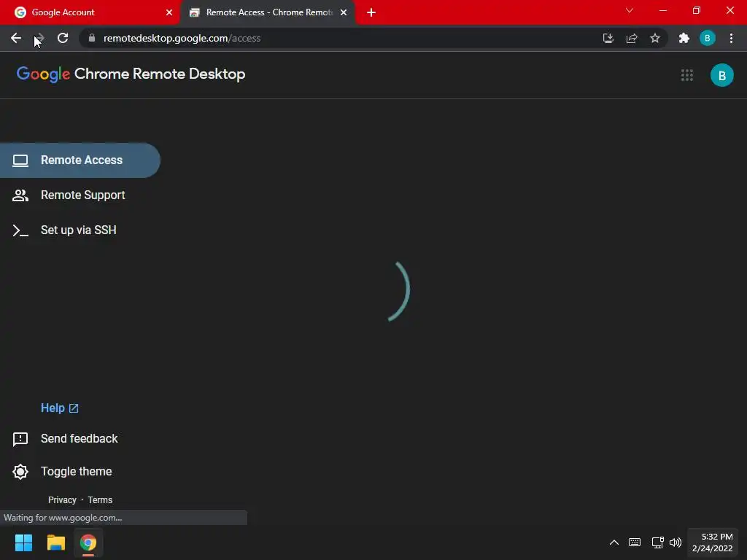
Task: Open Chrome's three-dot menu
Action: (x=731, y=38)
